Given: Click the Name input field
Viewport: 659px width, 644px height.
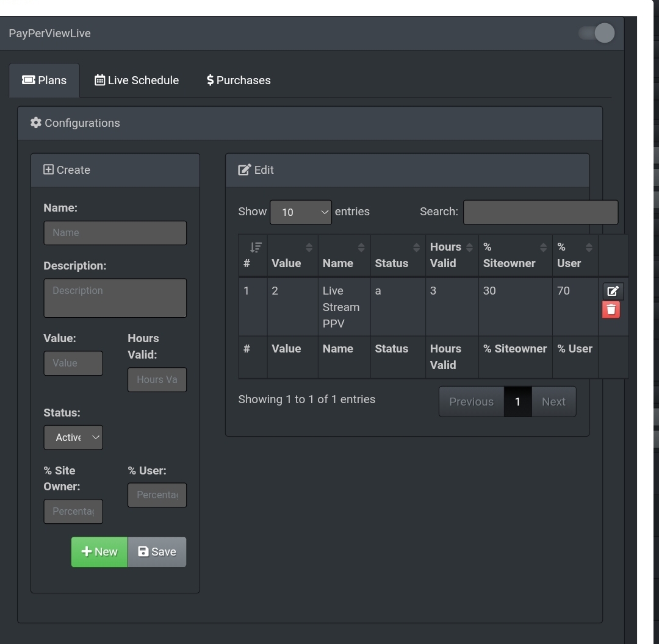Looking at the screenshot, I should (115, 233).
